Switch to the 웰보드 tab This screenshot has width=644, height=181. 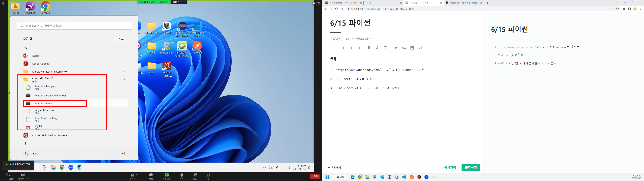point(384,3)
